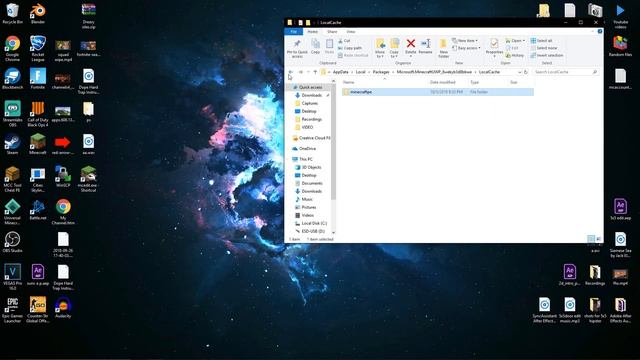Open the New item dropdown
The height and width of the screenshot is (360, 640).
point(465,41)
